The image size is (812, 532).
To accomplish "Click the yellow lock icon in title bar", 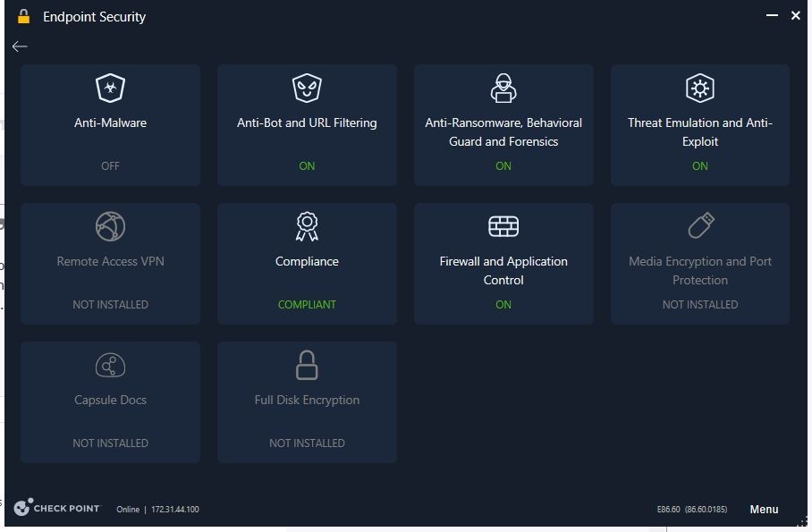I will pyautogui.click(x=24, y=16).
